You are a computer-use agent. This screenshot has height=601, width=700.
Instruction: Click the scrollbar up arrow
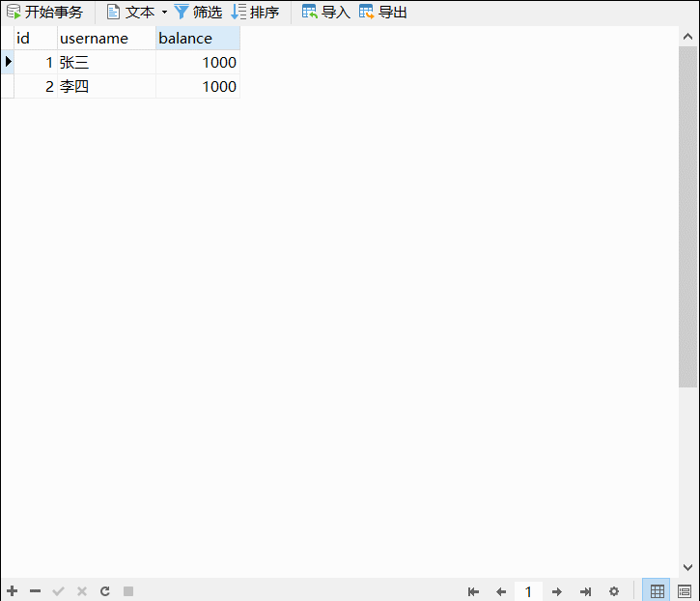pyautogui.click(x=688, y=37)
